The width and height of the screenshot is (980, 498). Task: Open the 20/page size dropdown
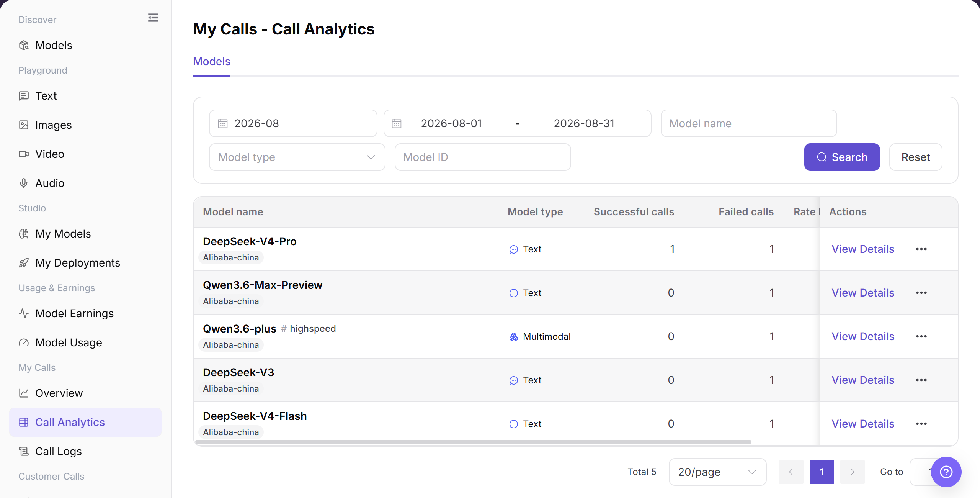tap(717, 472)
